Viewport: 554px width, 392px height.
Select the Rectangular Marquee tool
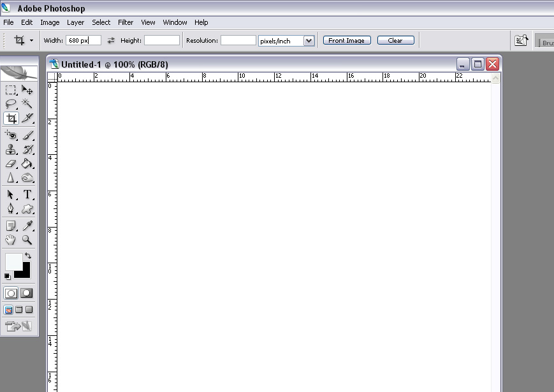[x=11, y=90]
